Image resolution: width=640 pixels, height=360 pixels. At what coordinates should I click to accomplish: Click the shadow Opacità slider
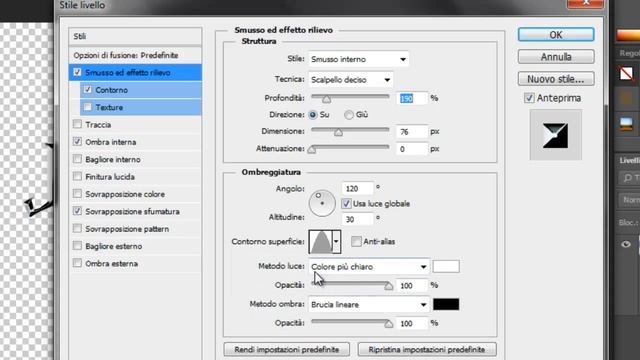pyautogui.click(x=351, y=323)
